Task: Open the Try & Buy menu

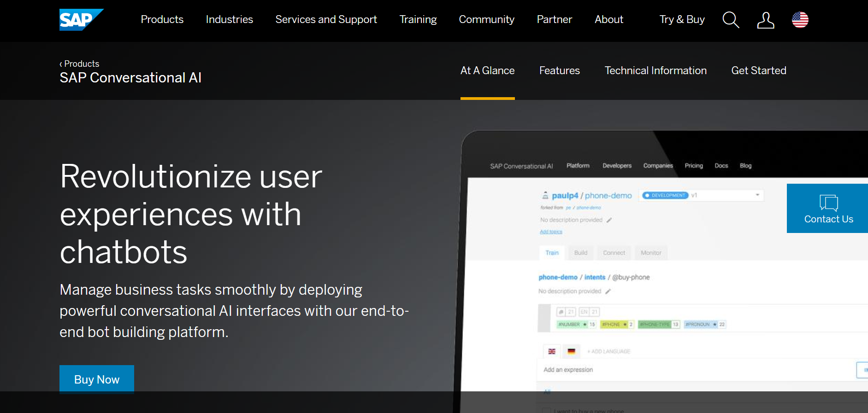Action: (682, 19)
